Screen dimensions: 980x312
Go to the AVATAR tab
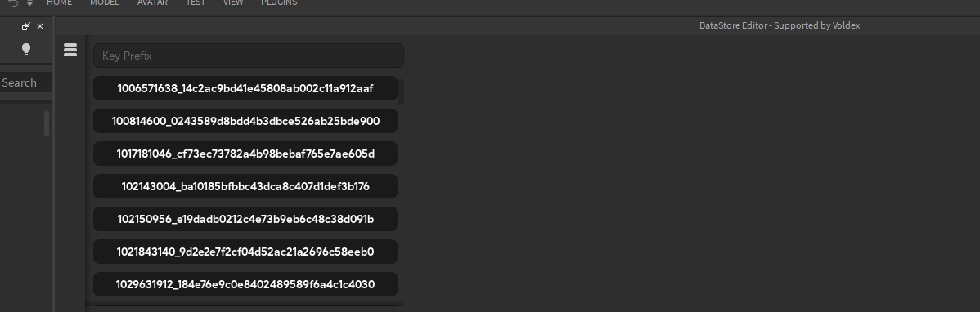coord(152,2)
